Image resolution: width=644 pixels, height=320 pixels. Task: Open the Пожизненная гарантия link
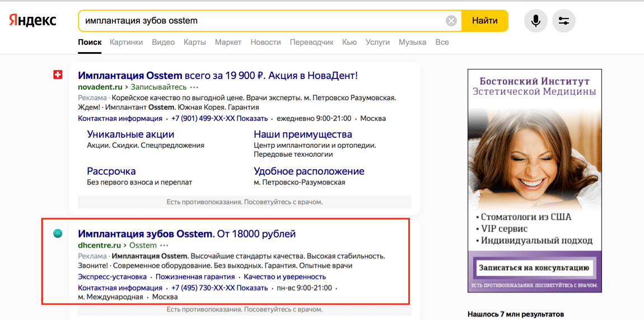pyautogui.click(x=195, y=276)
